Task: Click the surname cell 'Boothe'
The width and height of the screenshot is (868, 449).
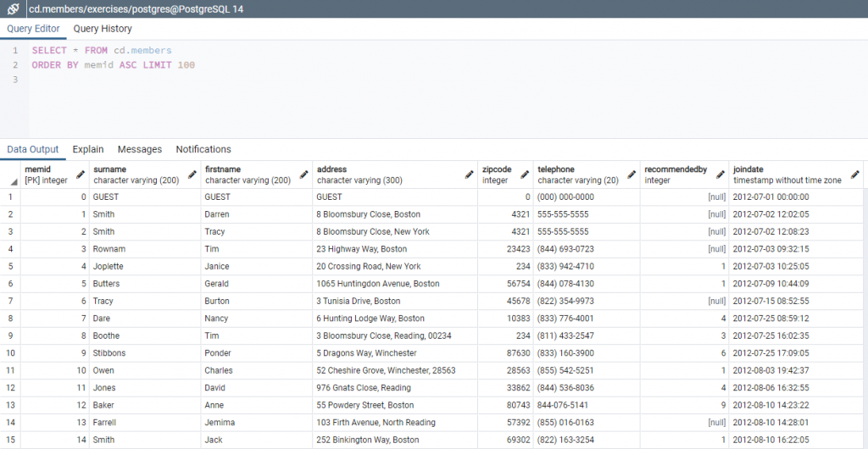Action: coord(145,335)
